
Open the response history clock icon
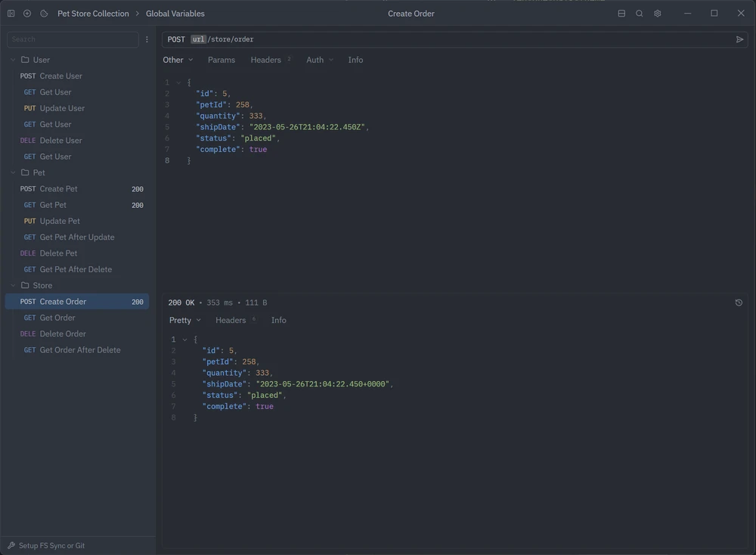click(739, 302)
